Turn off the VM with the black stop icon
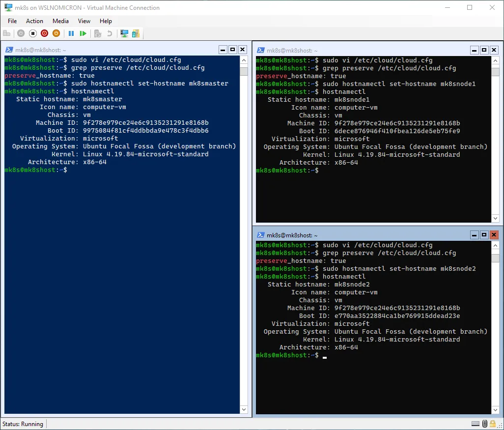 pyautogui.click(x=32, y=33)
